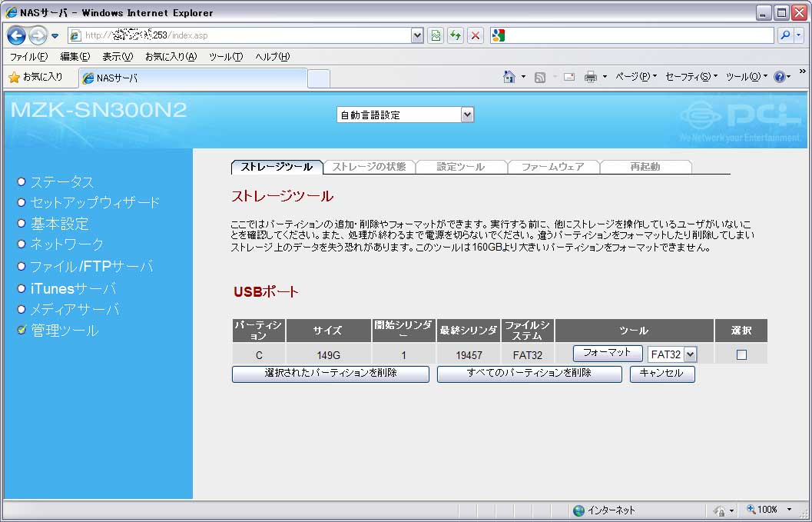
Task: Open the 表示(V) menu
Action: 118,56
